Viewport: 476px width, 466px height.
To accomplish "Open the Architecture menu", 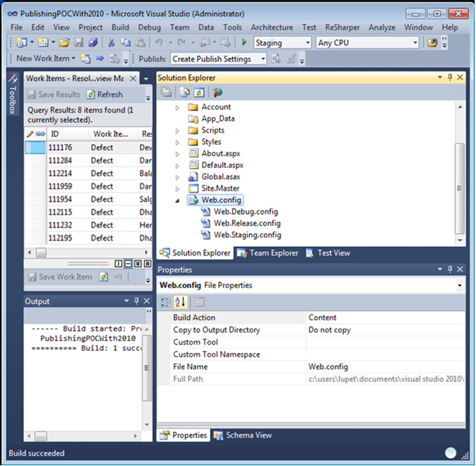I will coord(272,27).
